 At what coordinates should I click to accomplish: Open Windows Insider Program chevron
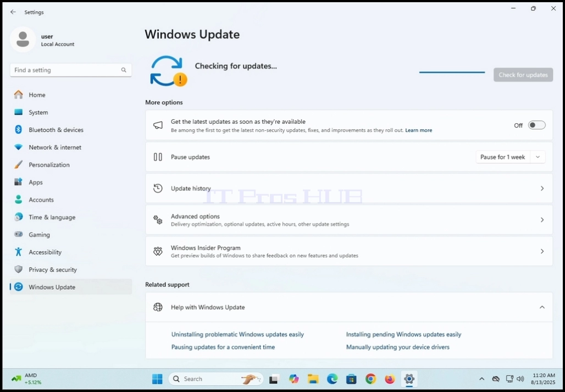[542, 251]
